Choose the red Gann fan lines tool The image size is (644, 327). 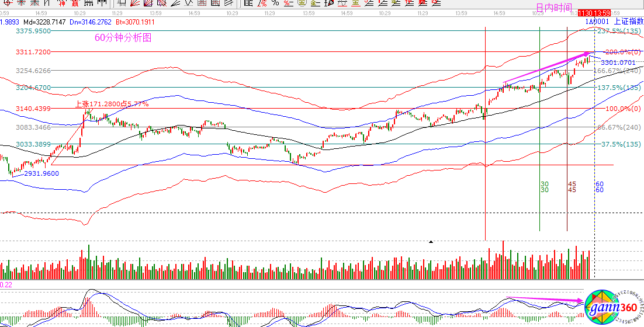click(x=135, y=4)
